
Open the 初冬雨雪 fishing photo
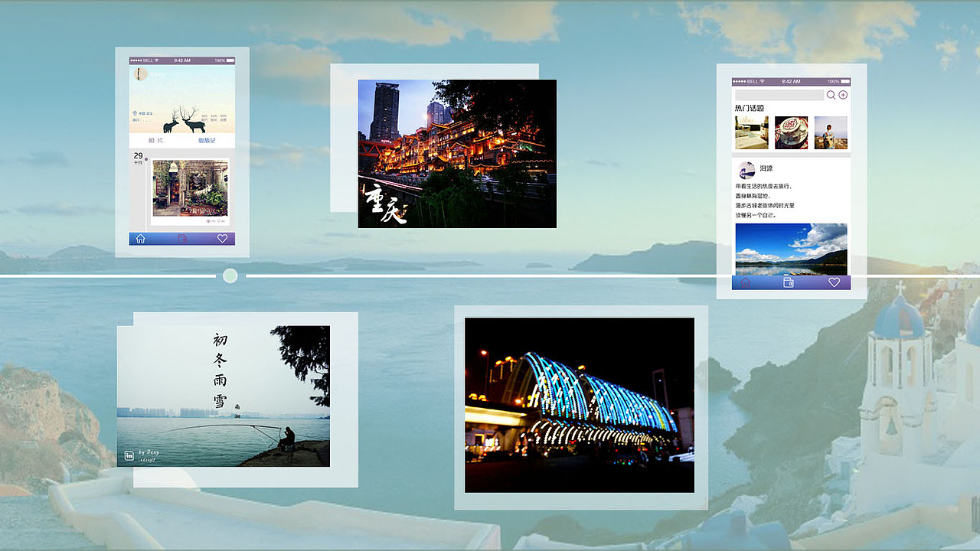click(x=224, y=396)
